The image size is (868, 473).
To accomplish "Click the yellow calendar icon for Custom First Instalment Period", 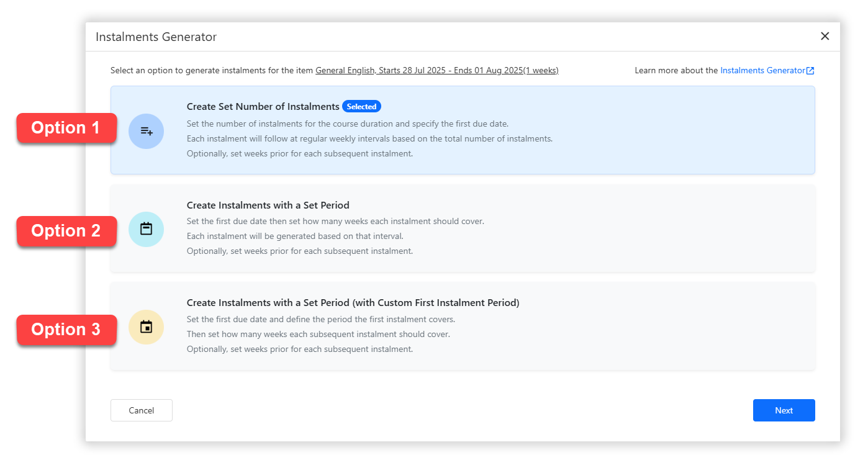I will (146, 327).
